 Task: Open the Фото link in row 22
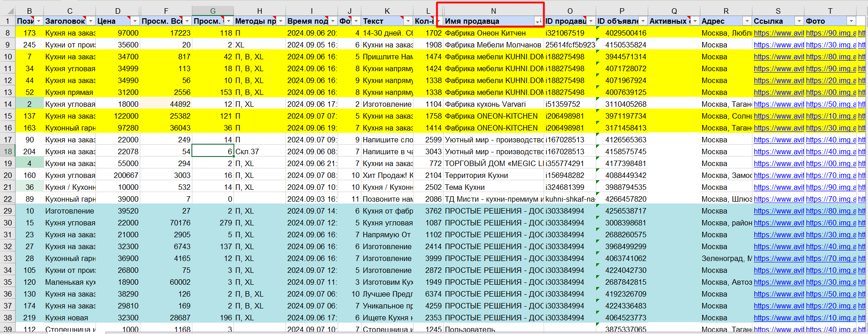831,199
